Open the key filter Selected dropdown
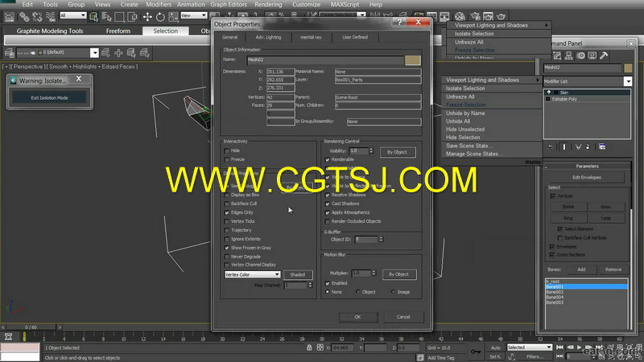Screen dimensions: 644x362 pyautogui.click(x=530, y=348)
